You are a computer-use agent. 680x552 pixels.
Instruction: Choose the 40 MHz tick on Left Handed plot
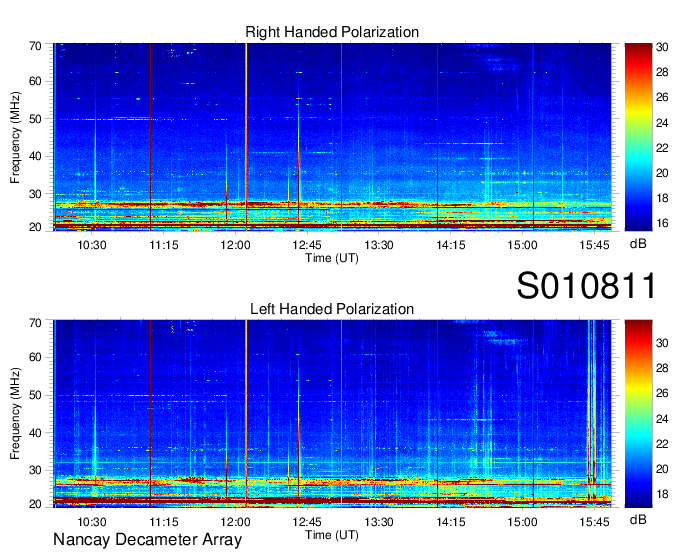[35, 433]
